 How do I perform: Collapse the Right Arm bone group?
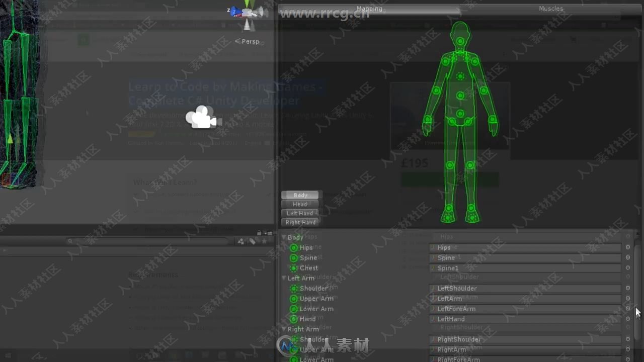click(284, 329)
